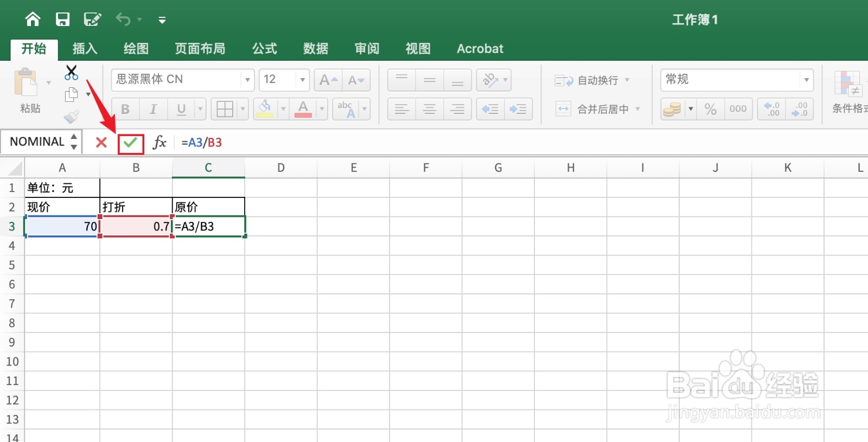Image resolution: width=868 pixels, height=442 pixels.
Task: Select all cells corner triangle
Action: [x=13, y=168]
